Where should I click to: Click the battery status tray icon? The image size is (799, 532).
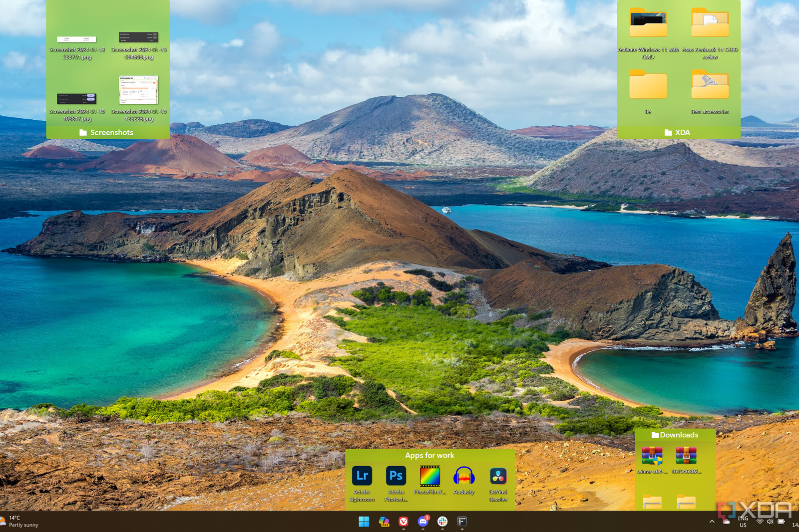pos(781,522)
